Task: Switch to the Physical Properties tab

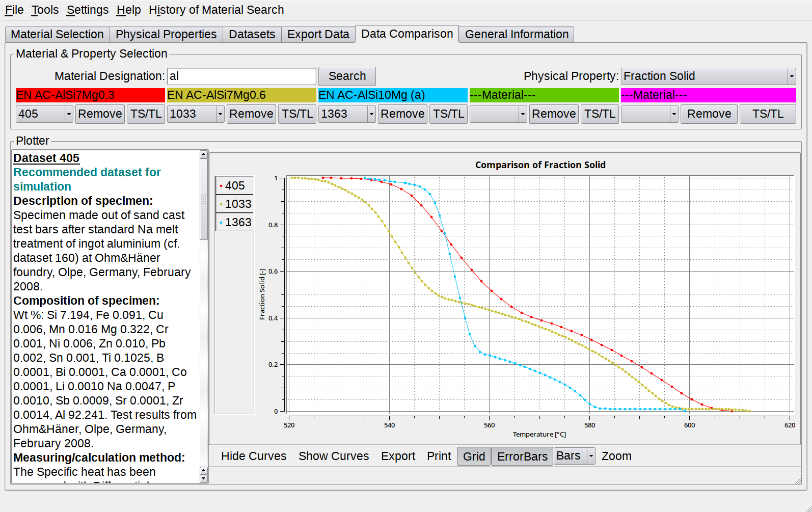Action: point(166,34)
